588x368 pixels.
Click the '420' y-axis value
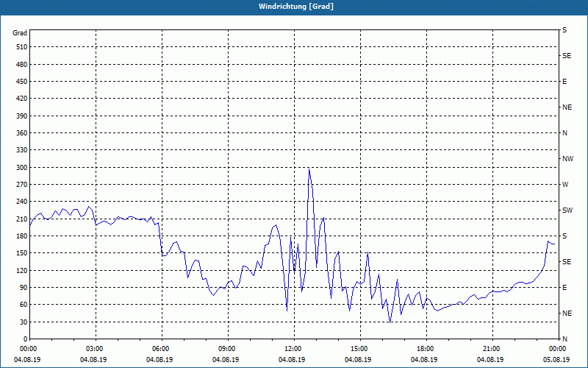(x=22, y=99)
